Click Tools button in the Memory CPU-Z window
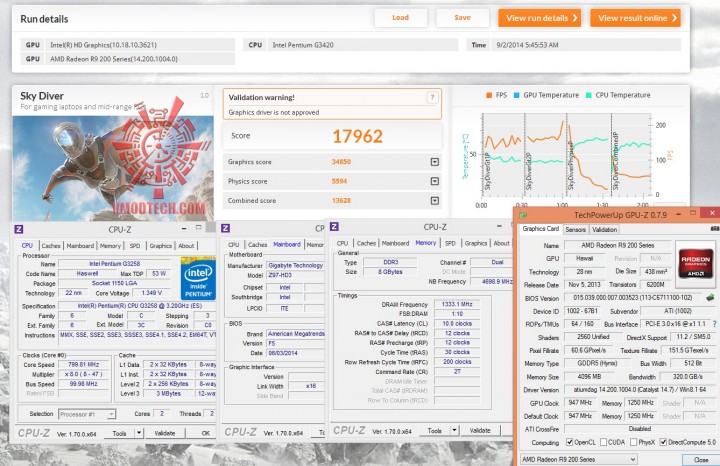Screen dimensions: 720x466 click(435, 431)
